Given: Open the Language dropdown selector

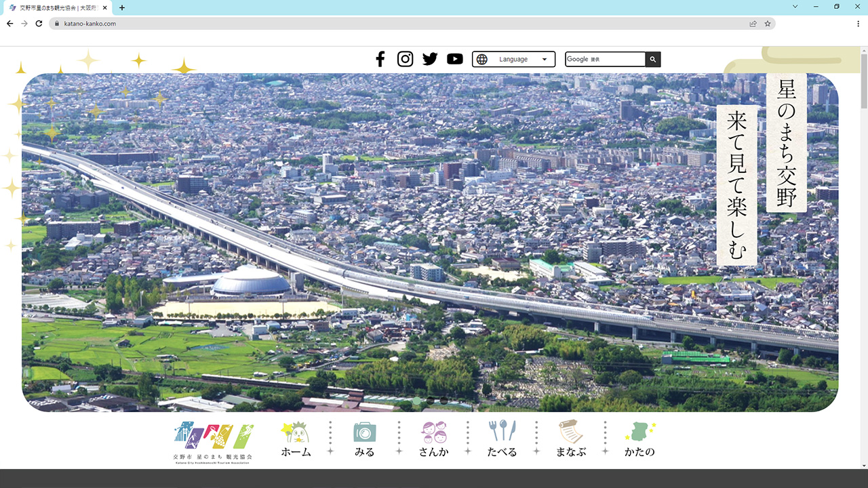Looking at the screenshot, I should pos(513,60).
